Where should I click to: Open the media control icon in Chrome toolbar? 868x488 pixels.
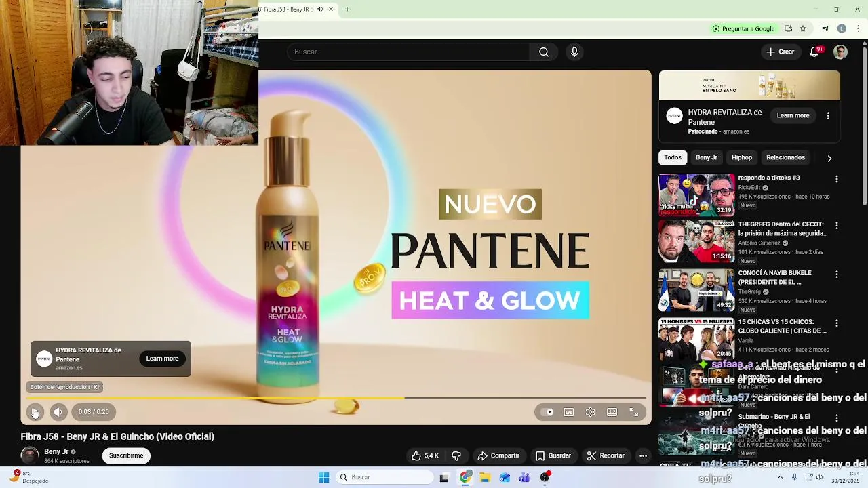[825, 28]
